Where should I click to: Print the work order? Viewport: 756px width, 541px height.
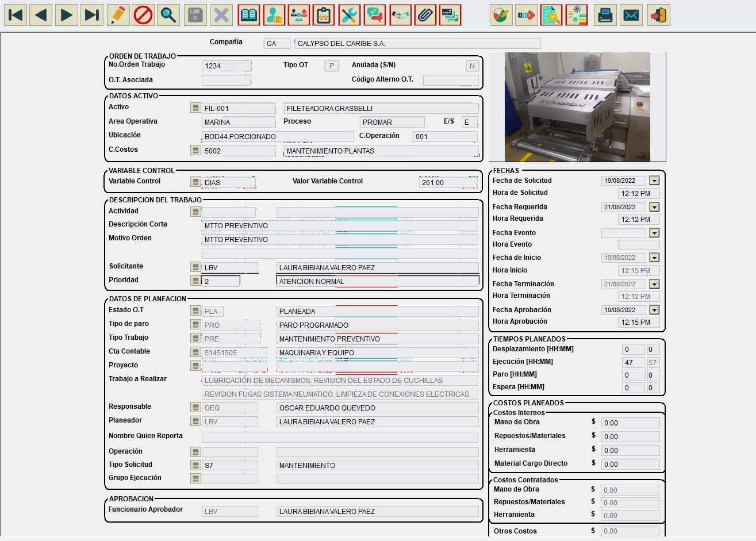pos(605,16)
